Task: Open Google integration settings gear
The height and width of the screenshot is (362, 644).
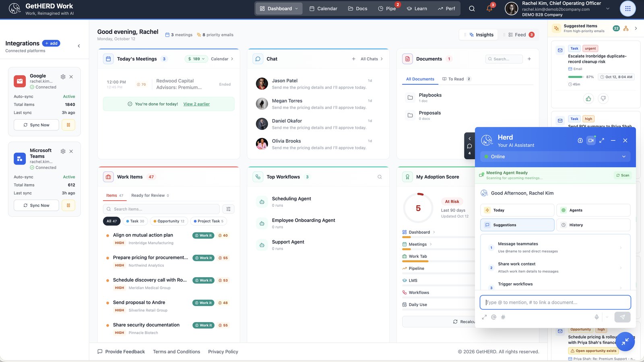Action: point(63,76)
